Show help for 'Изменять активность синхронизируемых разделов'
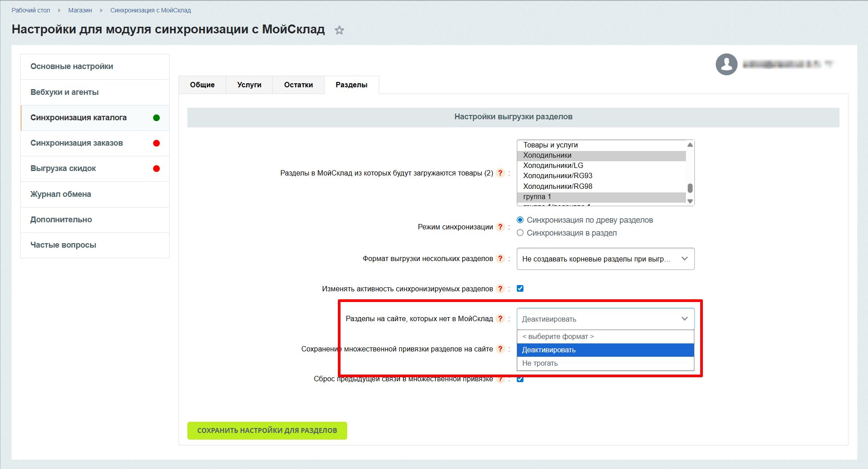Viewport: 868px width, 469px height. 500,289
